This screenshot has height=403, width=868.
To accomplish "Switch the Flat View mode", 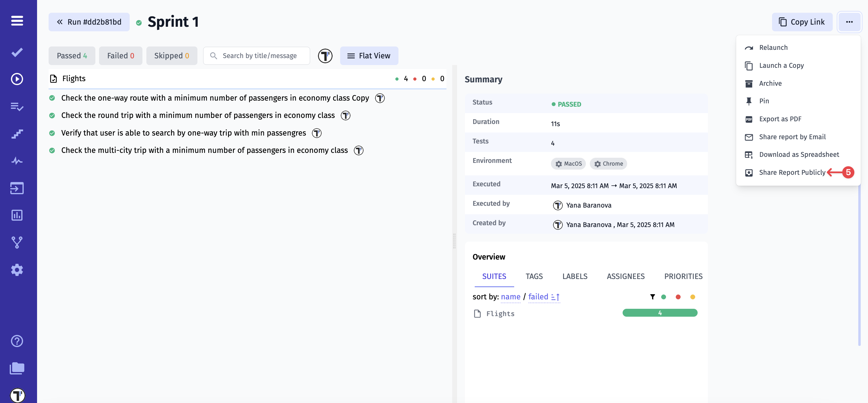I will click(369, 56).
